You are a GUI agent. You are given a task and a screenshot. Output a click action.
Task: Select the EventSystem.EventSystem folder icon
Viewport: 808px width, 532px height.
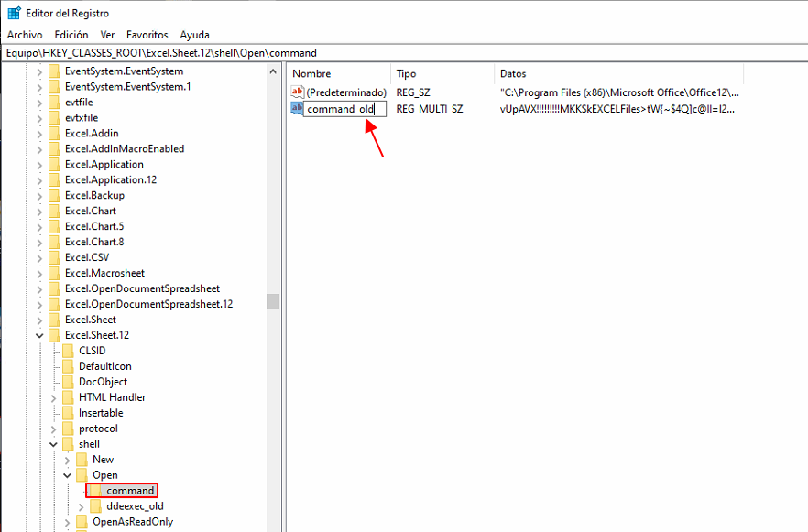[x=54, y=71]
